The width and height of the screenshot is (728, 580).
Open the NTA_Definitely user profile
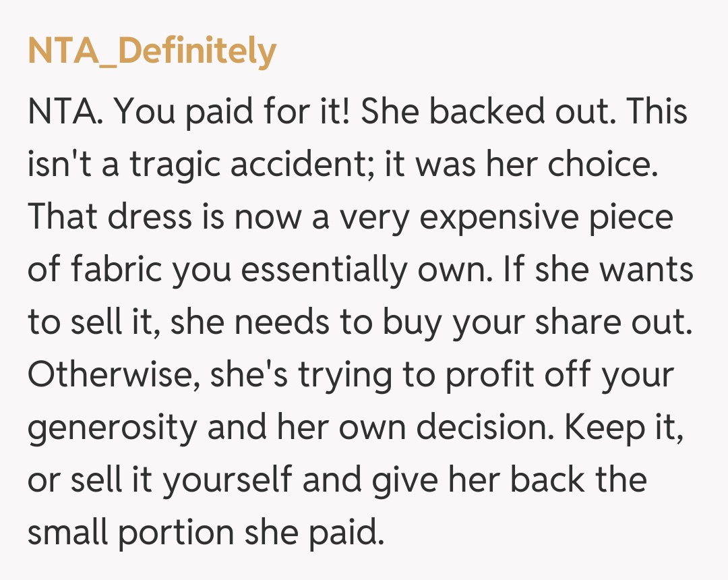click(152, 51)
